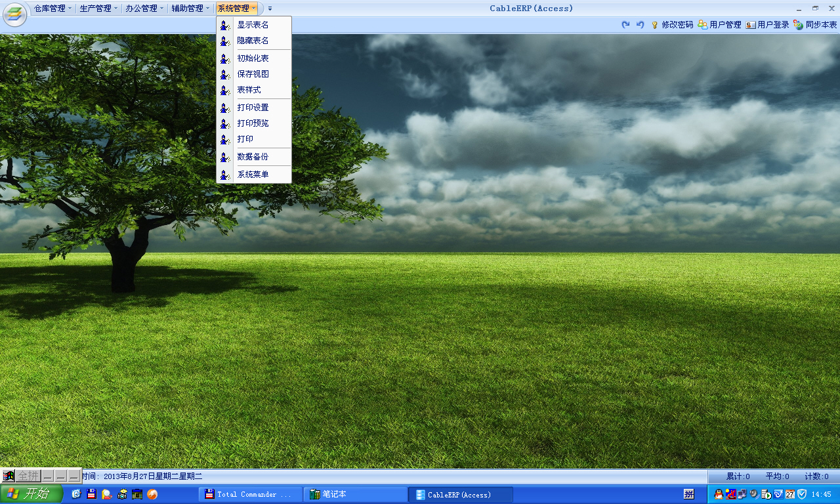Select 打印预览 menu entry
This screenshot has height=504, width=840.
coord(253,123)
